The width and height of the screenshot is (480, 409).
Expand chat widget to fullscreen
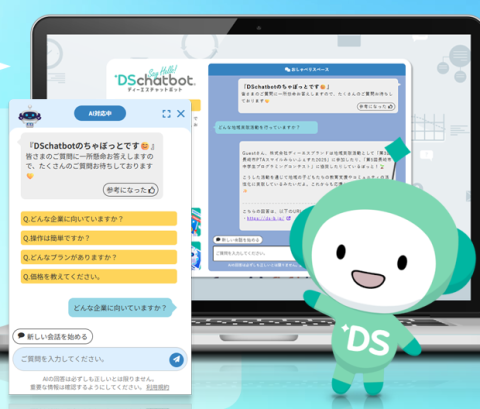[x=166, y=114]
